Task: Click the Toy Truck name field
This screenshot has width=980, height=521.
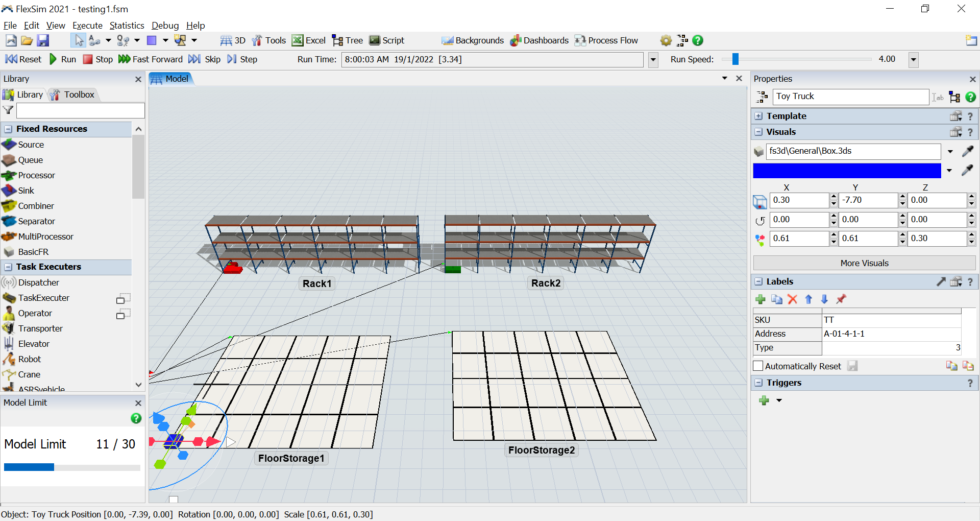Action: tap(850, 97)
